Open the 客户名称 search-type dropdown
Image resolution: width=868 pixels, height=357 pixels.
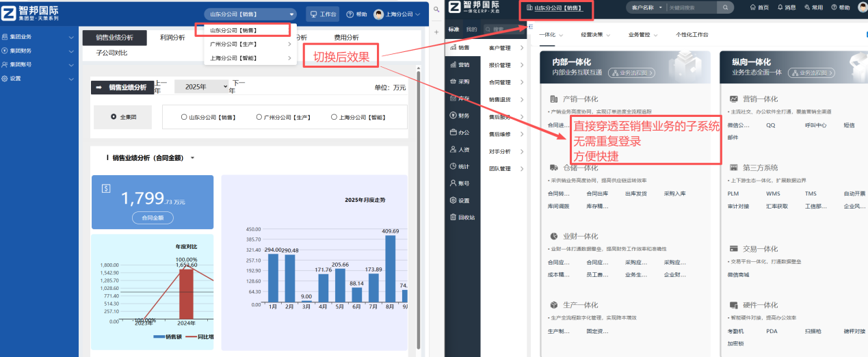[x=646, y=8]
